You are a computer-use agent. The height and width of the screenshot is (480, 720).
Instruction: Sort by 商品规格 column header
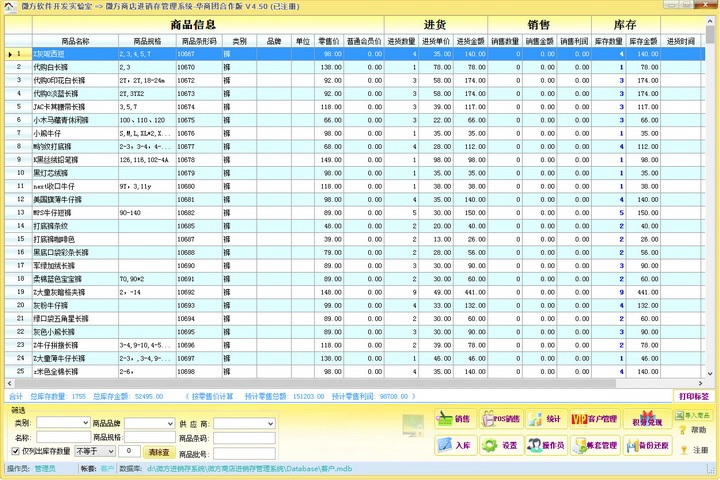click(x=147, y=41)
